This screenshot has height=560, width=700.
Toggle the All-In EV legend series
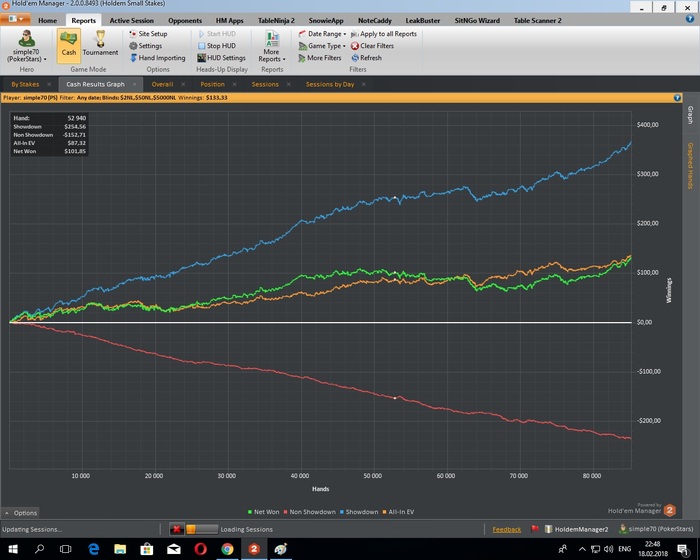click(x=398, y=512)
